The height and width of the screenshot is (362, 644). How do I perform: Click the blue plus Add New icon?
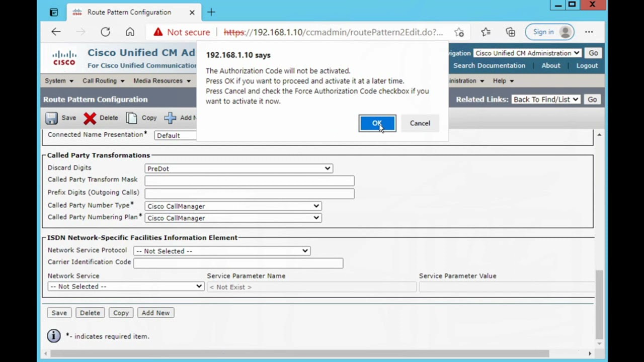point(170,118)
